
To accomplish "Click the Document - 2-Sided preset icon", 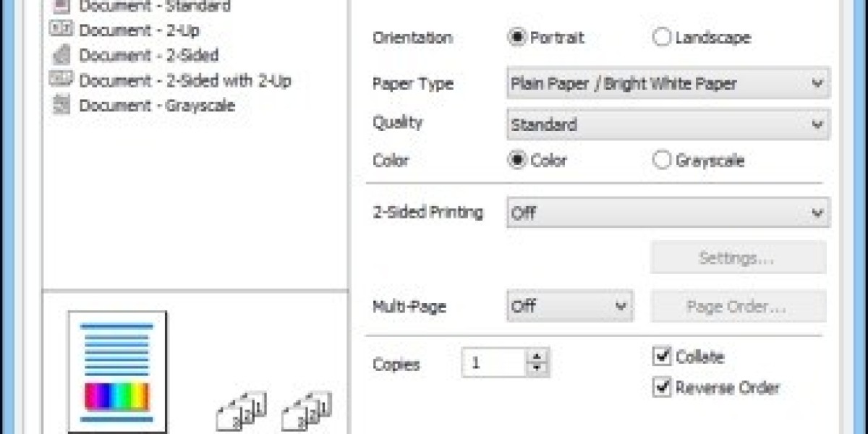I will [61, 55].
